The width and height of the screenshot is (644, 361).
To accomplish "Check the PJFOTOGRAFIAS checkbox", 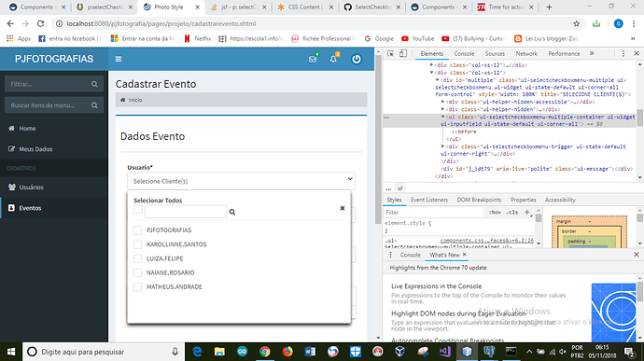I will tap(137, 230).
